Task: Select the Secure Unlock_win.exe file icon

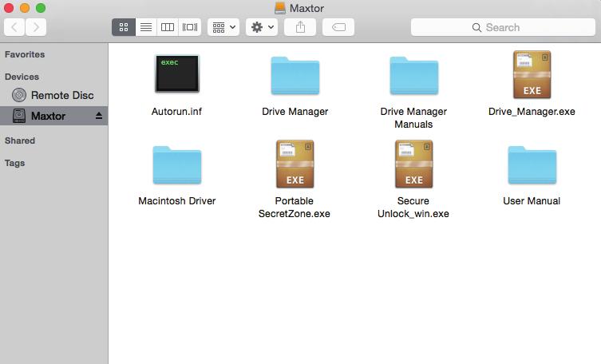Action: click(x=414, y=164)
